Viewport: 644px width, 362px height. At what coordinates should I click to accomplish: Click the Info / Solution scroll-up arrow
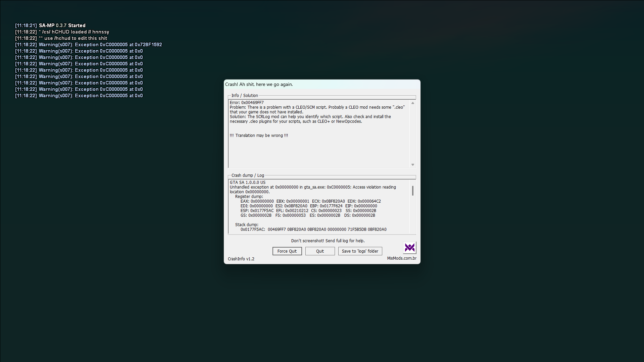click(412, 103)
